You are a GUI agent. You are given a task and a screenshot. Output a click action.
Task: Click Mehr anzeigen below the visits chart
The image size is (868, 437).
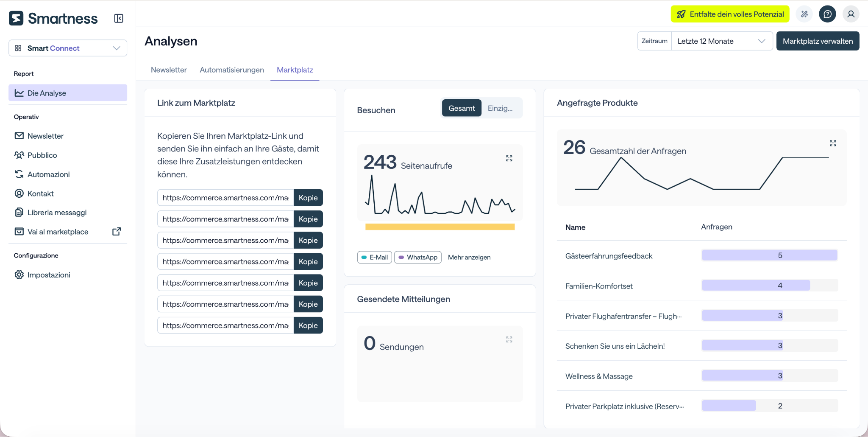pyautogui.click(x=469, y=257)
